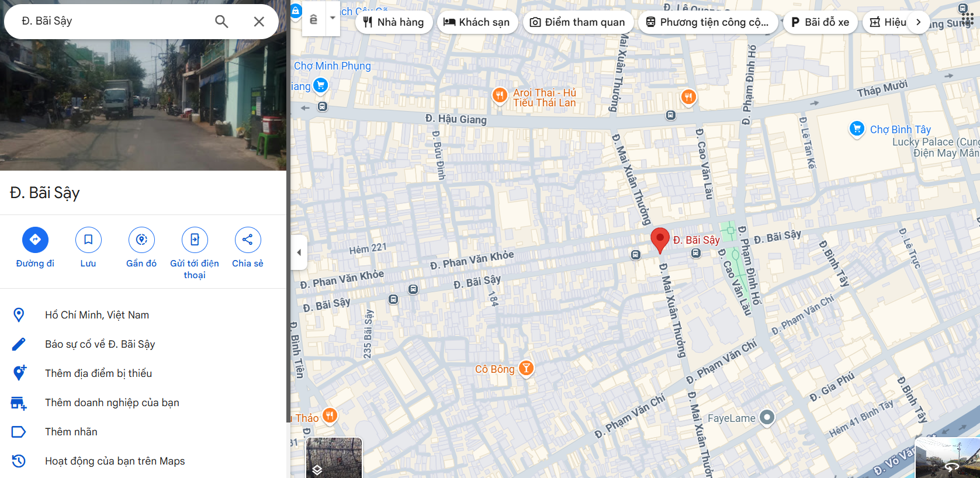Click the Thêm nhãn option

click(143, 432)
